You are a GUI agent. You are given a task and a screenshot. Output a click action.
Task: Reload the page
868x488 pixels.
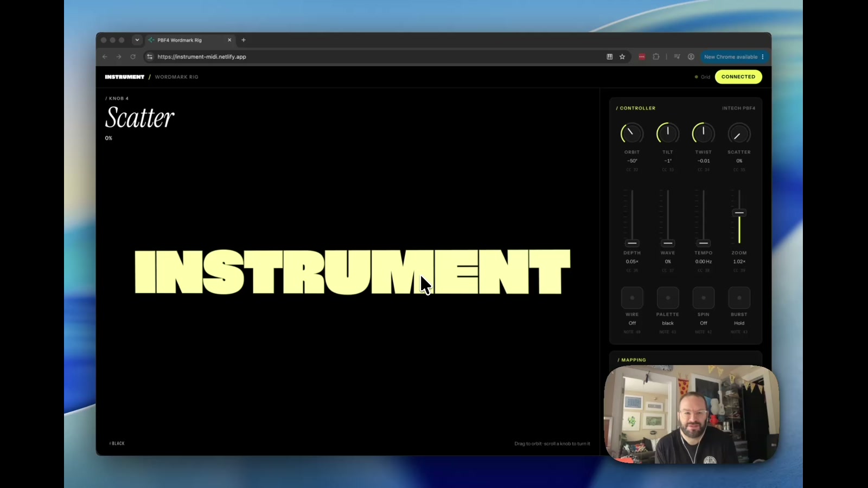[x=133, y=56]
